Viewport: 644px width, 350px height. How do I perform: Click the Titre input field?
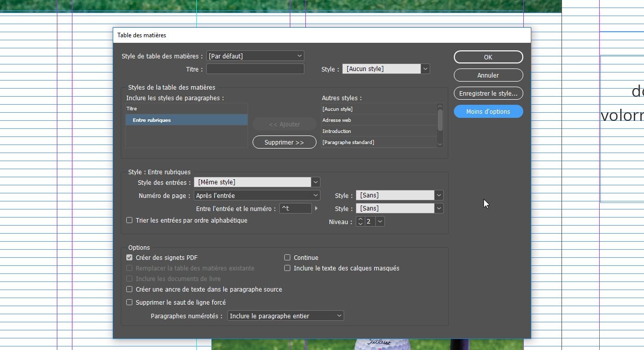click(x=255, y=69)
